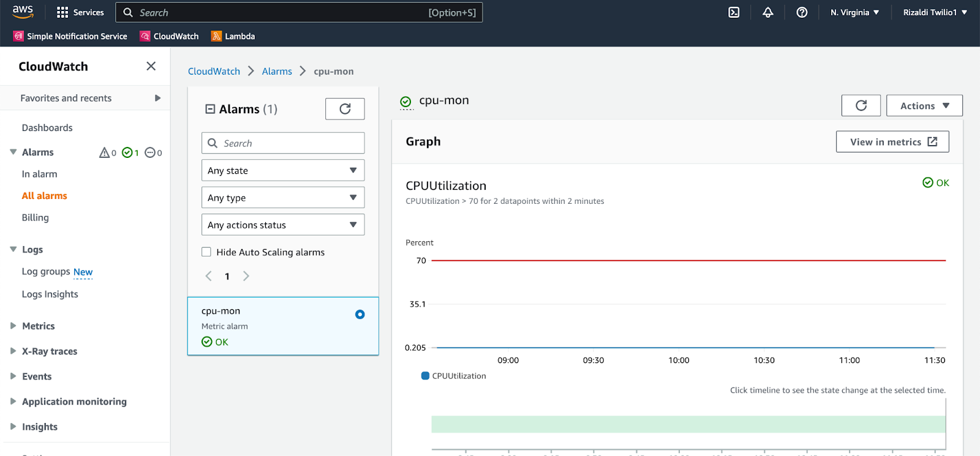
Task: Launch CloudShell from the top bar
Action: click(x=734, y=12)
